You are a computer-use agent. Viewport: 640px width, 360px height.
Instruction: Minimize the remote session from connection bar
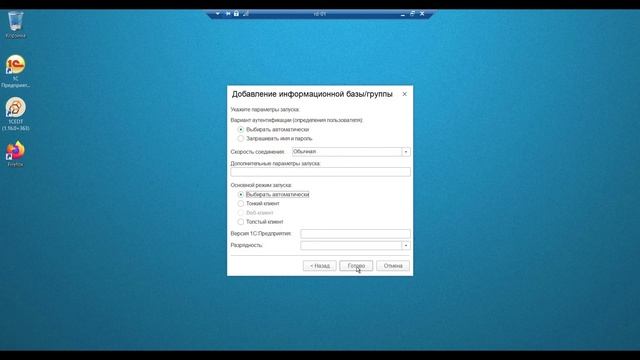pyautogui.click(x=402, y=14)
